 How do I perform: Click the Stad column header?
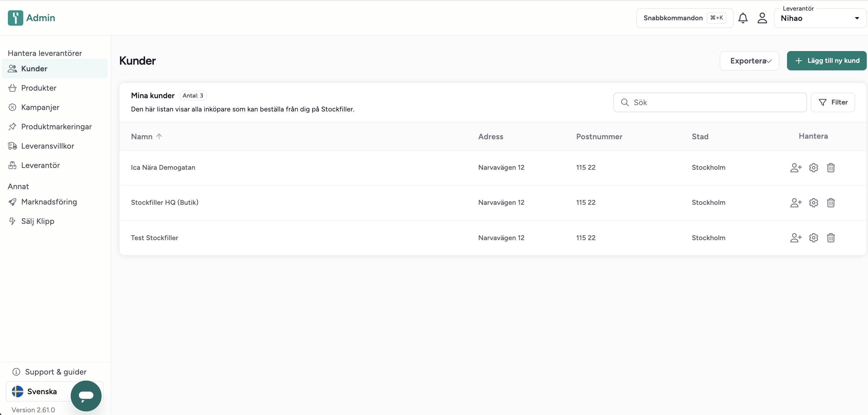click(x=700, y=137)
